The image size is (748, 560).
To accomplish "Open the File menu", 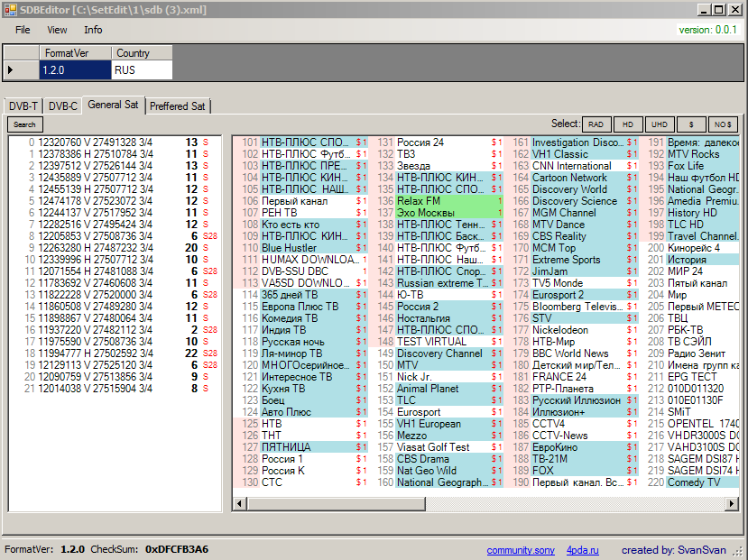I will (23, 30).
